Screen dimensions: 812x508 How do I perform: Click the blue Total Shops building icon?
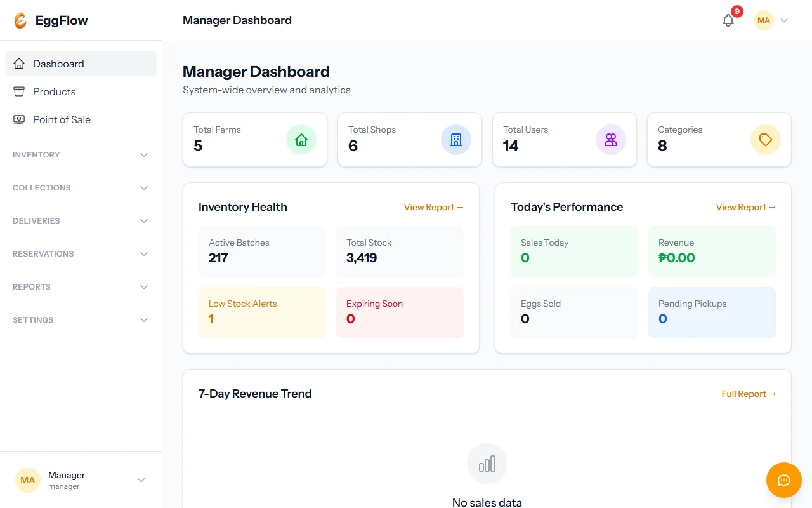coord(456,140)
